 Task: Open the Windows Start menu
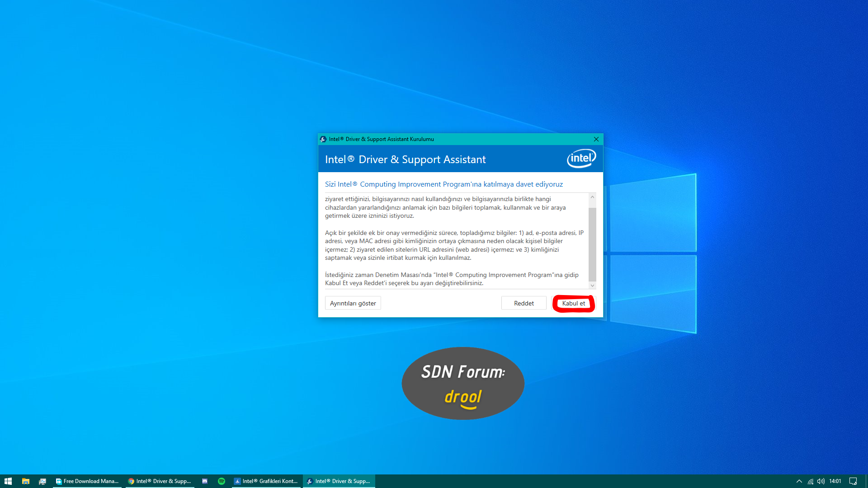(8, 481)
